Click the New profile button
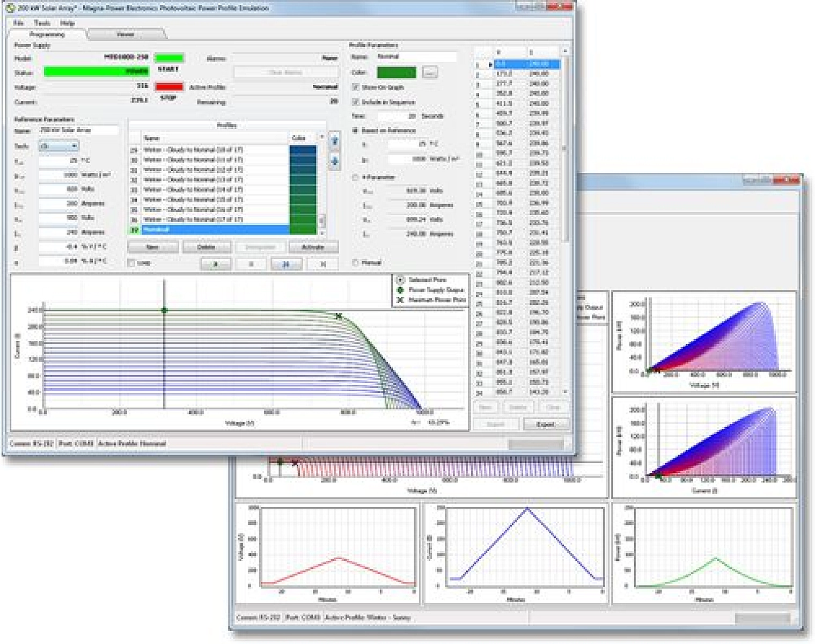 [153, 247]
